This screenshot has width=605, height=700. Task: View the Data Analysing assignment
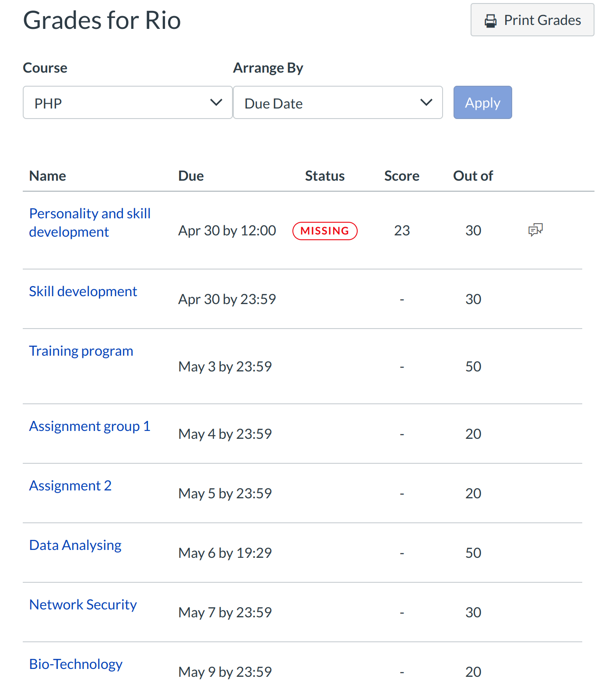coord(75,545)
